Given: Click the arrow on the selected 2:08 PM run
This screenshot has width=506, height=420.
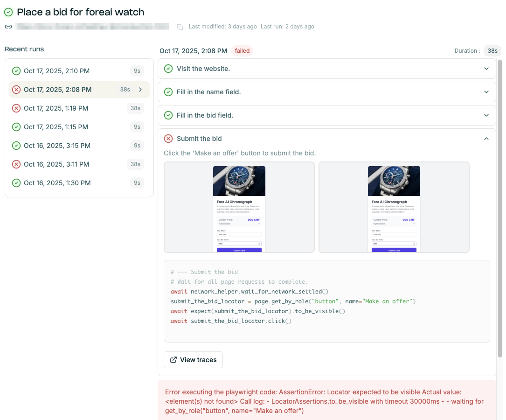Looking at the screenshot, I should tap(140, 90).
